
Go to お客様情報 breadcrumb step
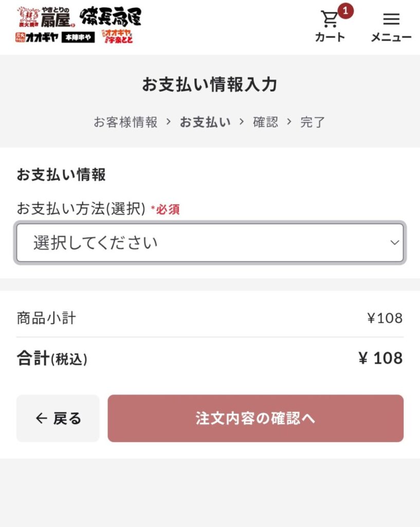(125, 122)
